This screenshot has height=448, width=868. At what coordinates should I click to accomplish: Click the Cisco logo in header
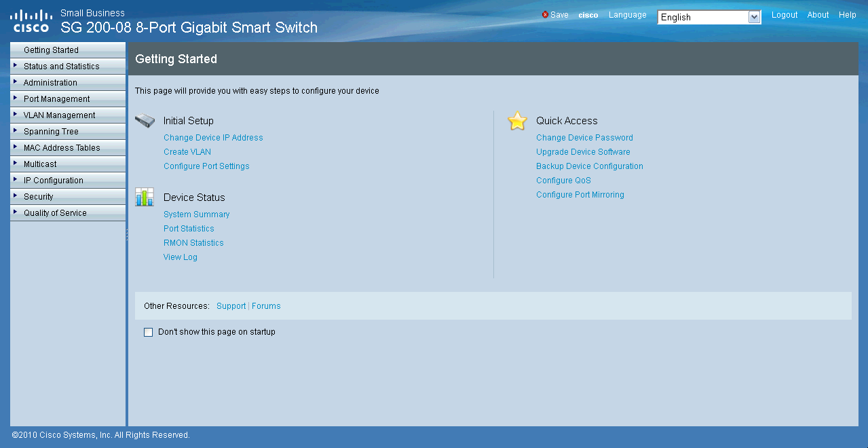(31, 21)
